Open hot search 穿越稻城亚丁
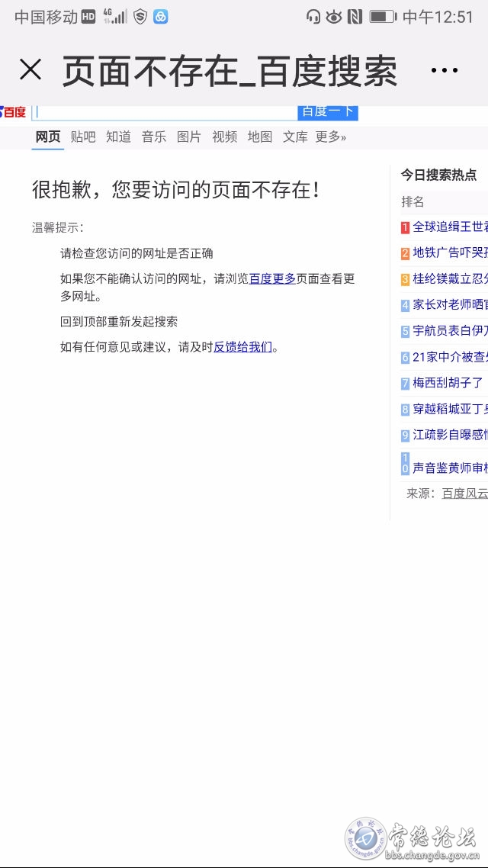The width and height of the screenshot is (488, 868). (451, 409)
